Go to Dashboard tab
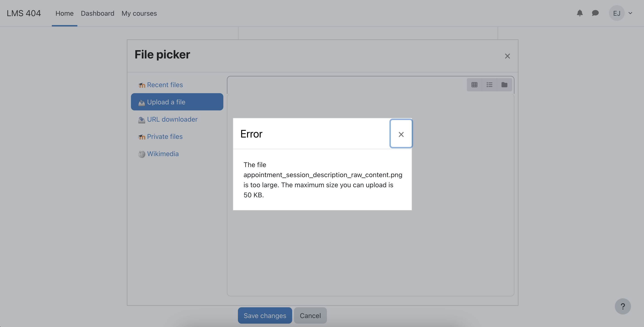 (x=98, y=13)
